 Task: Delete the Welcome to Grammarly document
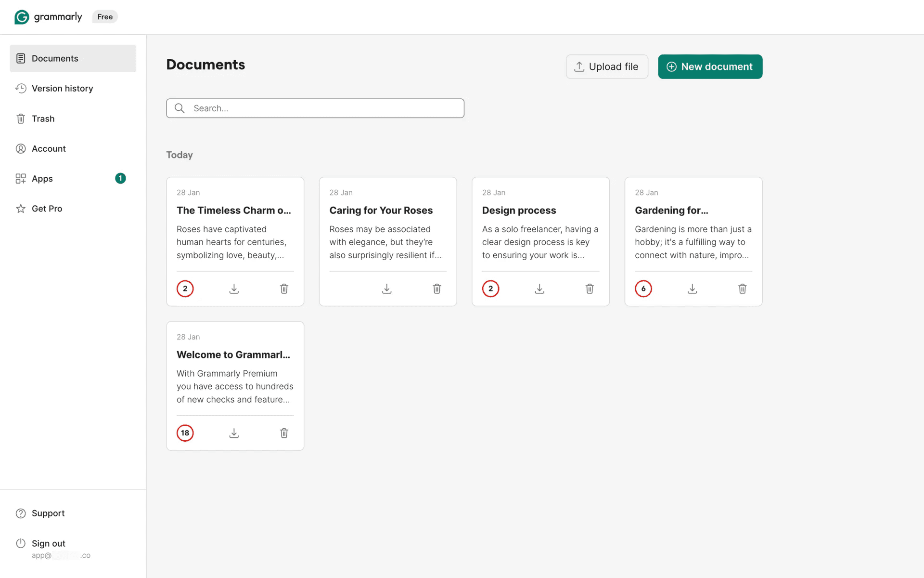coord(284,433)
